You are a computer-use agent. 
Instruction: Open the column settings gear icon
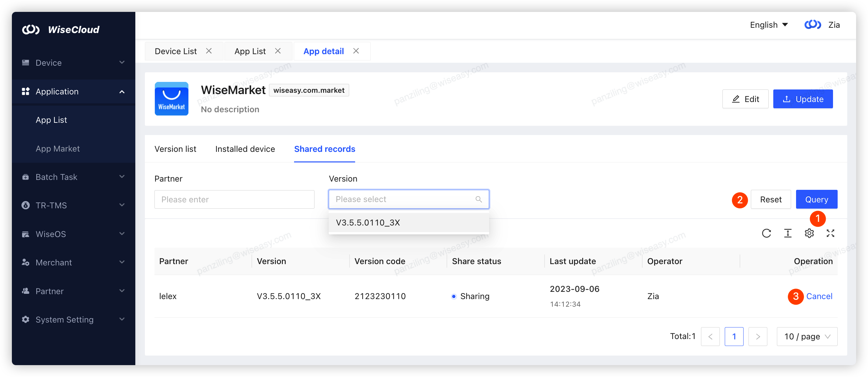pos(809,233)
